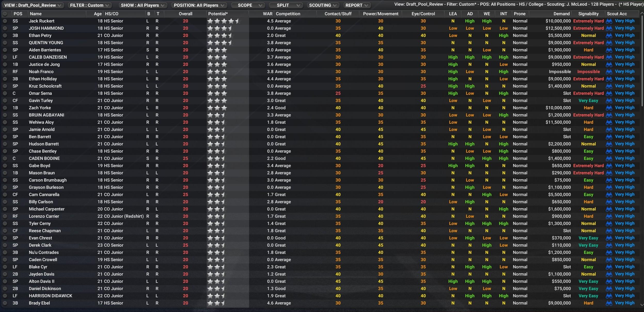Toggle the select-all circle in the header row
This screenshot has height=312, width=644.
[x=5, y=14]
